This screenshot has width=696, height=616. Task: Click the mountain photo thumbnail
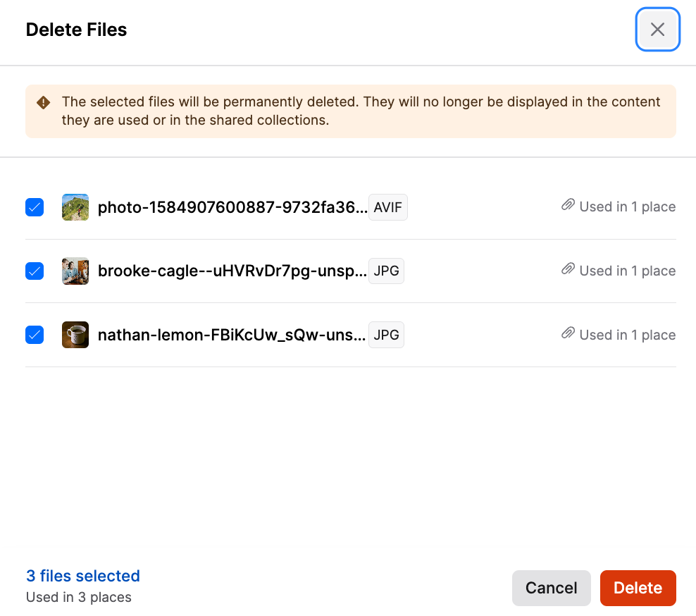[x=75, y=207]
